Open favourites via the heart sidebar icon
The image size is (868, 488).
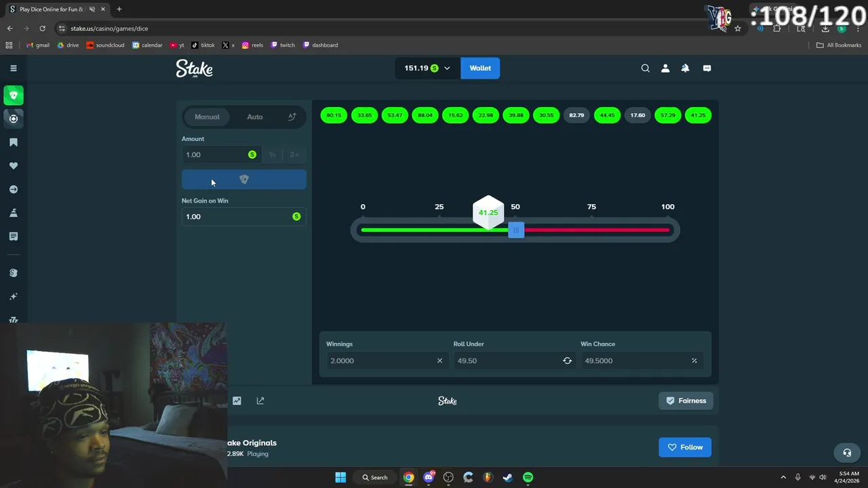[14, 165]
